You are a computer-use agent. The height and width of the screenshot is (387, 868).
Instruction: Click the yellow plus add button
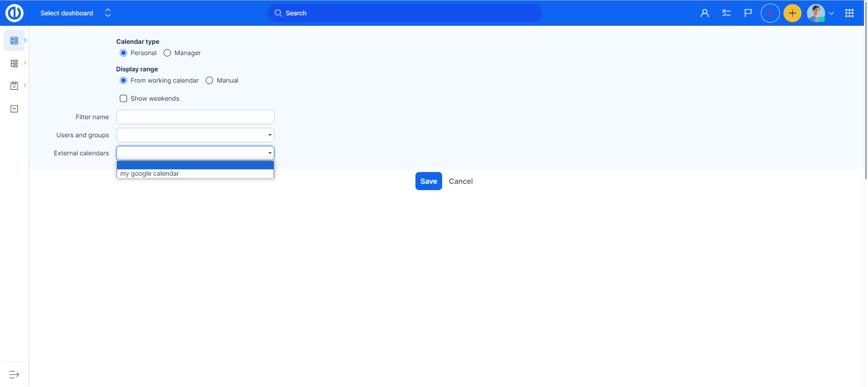[x=792, y=13]
